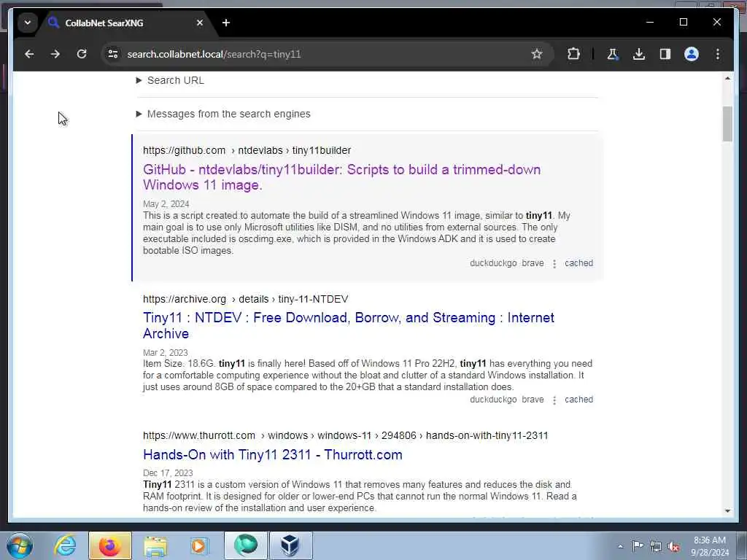Open cached version of GitHub result

pos(578,263)
